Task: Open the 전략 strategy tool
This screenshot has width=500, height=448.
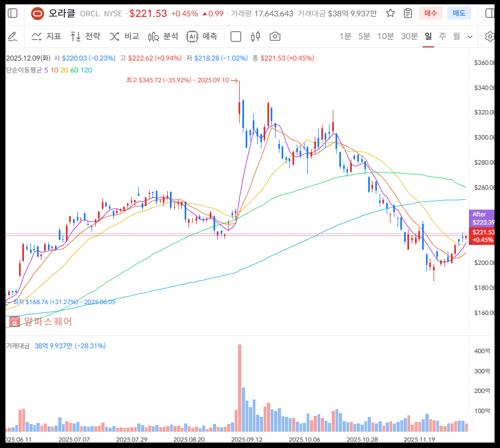Action: coord(86,37)
